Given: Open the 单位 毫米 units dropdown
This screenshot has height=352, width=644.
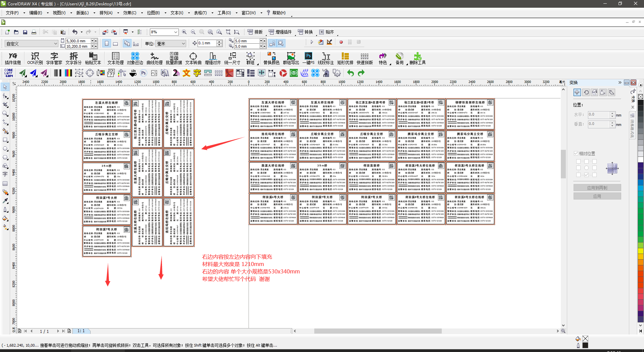Looking at the screenshot, I should click(171, 43).
